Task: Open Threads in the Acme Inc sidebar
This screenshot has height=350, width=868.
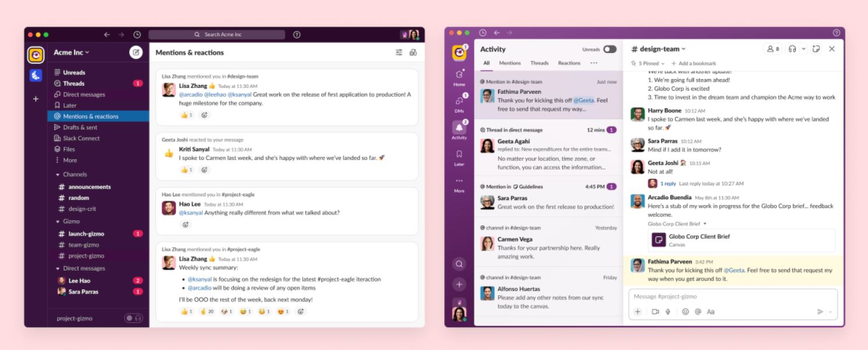Action: [98, 83]
